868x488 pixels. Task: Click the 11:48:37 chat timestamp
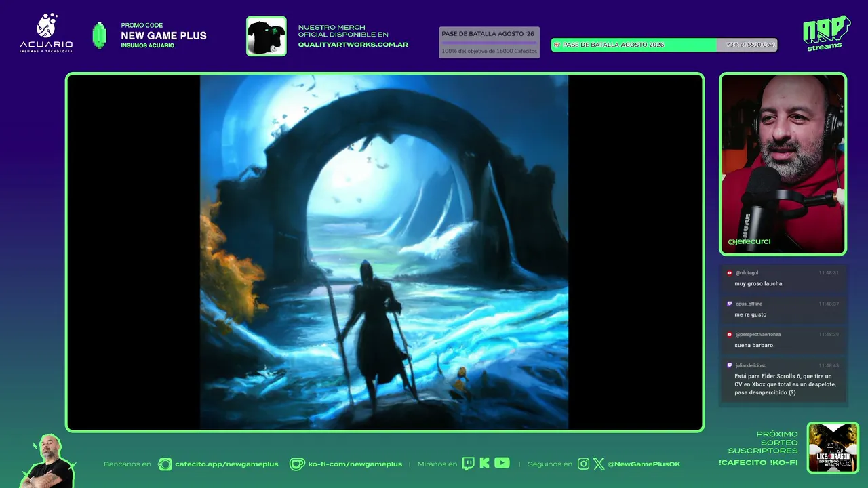829,304
